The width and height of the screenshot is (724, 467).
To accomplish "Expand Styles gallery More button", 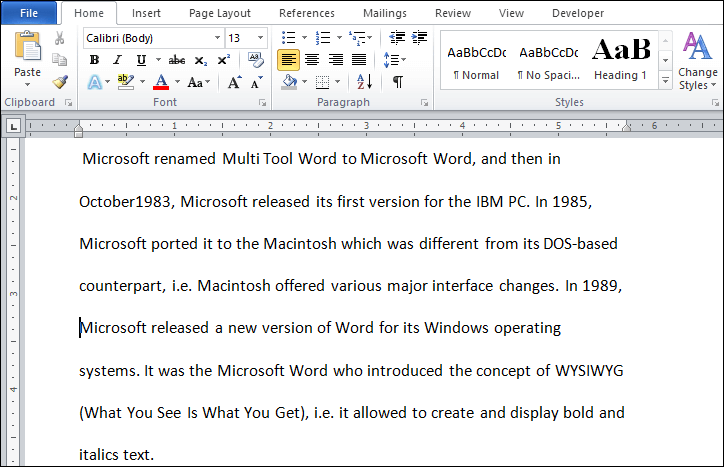I will pyautogui.click(x=665, y=81).
